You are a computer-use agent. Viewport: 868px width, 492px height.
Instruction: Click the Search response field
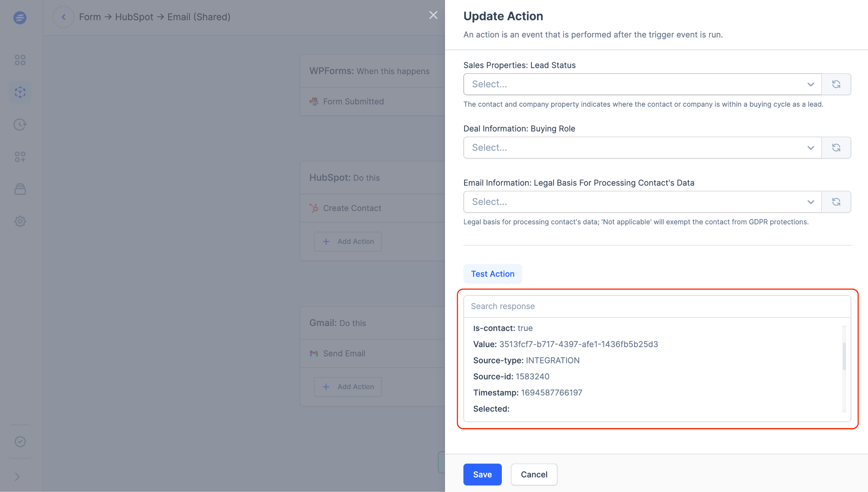(657, 306)
